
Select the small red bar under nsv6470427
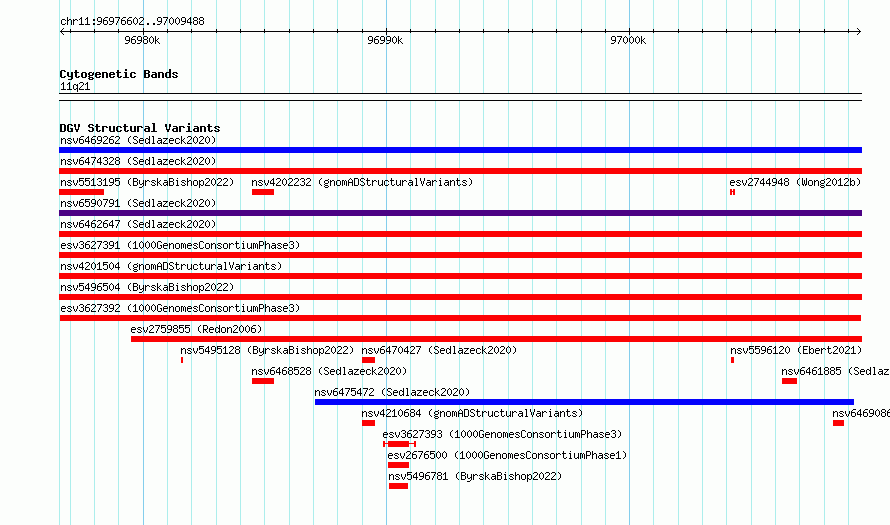click(x=368, y=360)
